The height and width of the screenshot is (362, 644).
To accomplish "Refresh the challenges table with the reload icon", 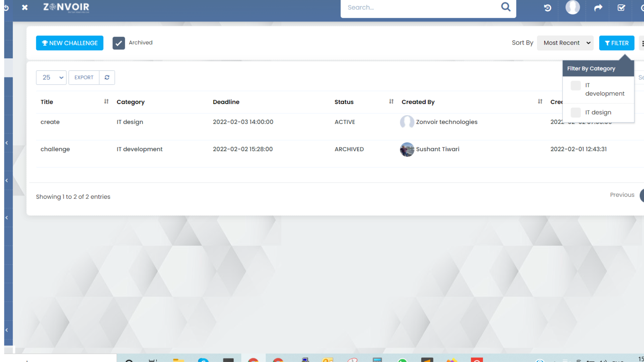I will point(107,77).
